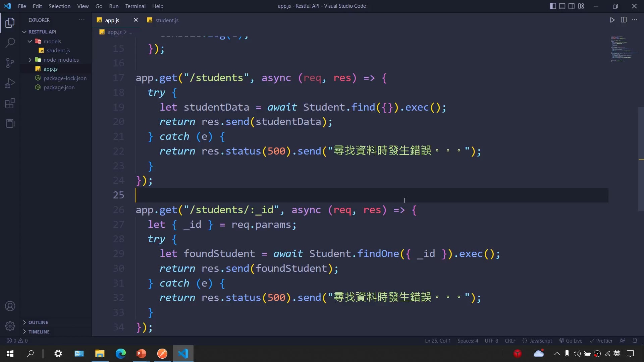This screenshot has width=644, height=362.
Task: Toggle the Secondary Side Bar layout button
Action: (572, 6)
